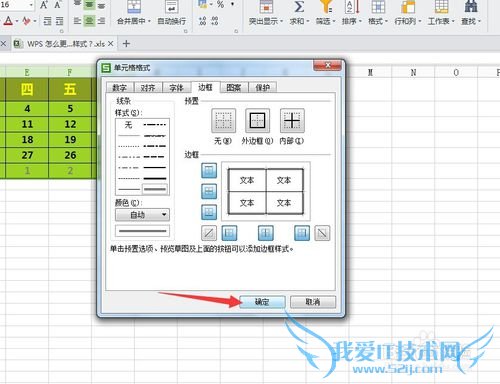The height and width of the screenshot is (384, 500).
Task: Select the double line style
Action: click(x=154, y=189)
